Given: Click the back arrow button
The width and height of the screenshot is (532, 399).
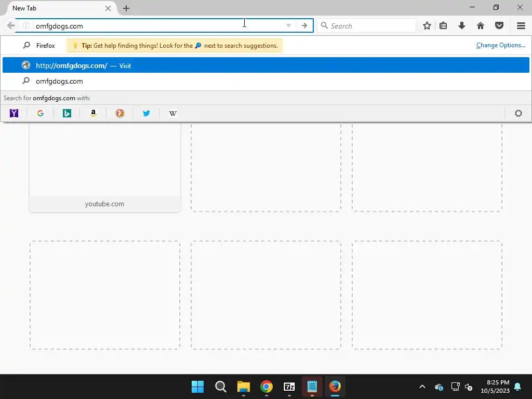Looking at the screenshot, I should [x=11, y=26].
